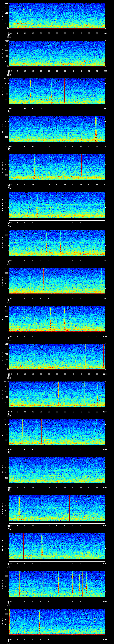Click the 20:10:00 start time label

[x=9, y=374]
